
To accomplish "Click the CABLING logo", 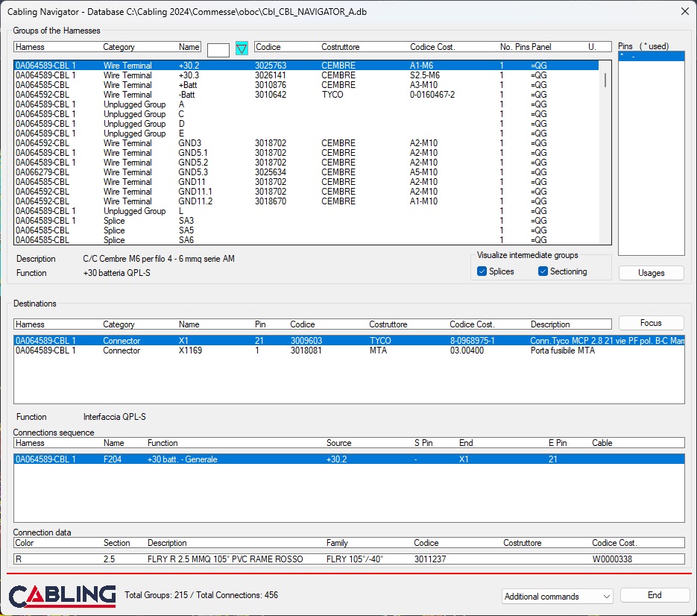I will [62, 597].
